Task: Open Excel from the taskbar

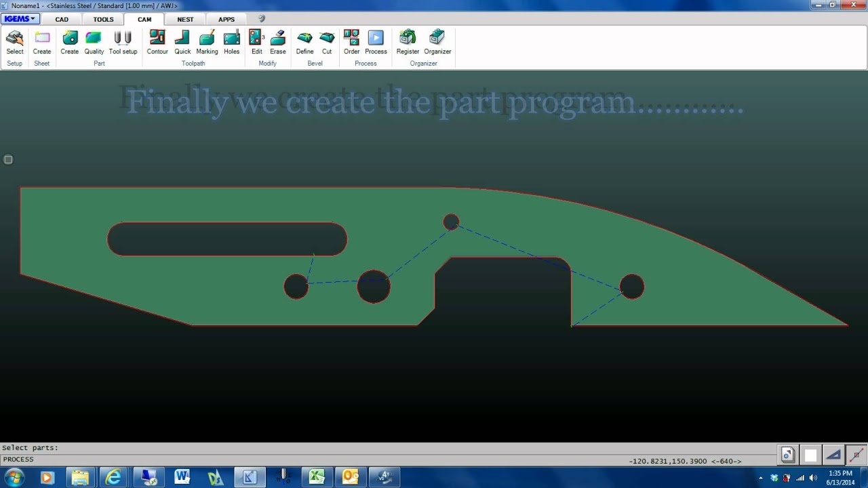Action: [x=317, y=478]
